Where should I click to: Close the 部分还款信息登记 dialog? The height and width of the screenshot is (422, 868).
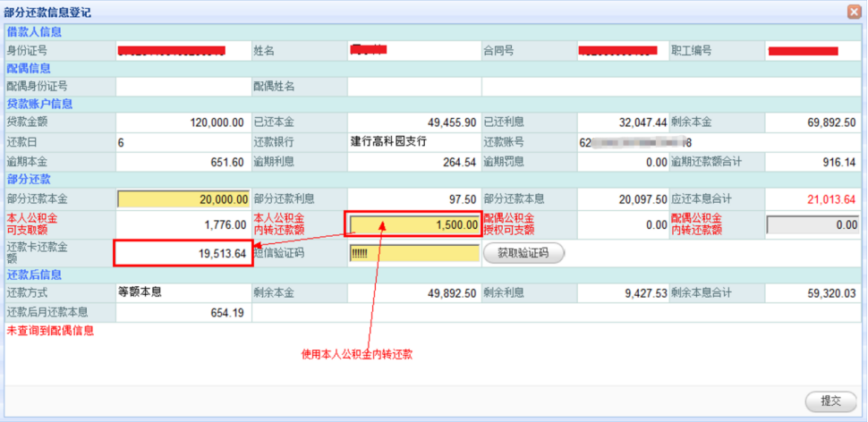click(855, 12)
